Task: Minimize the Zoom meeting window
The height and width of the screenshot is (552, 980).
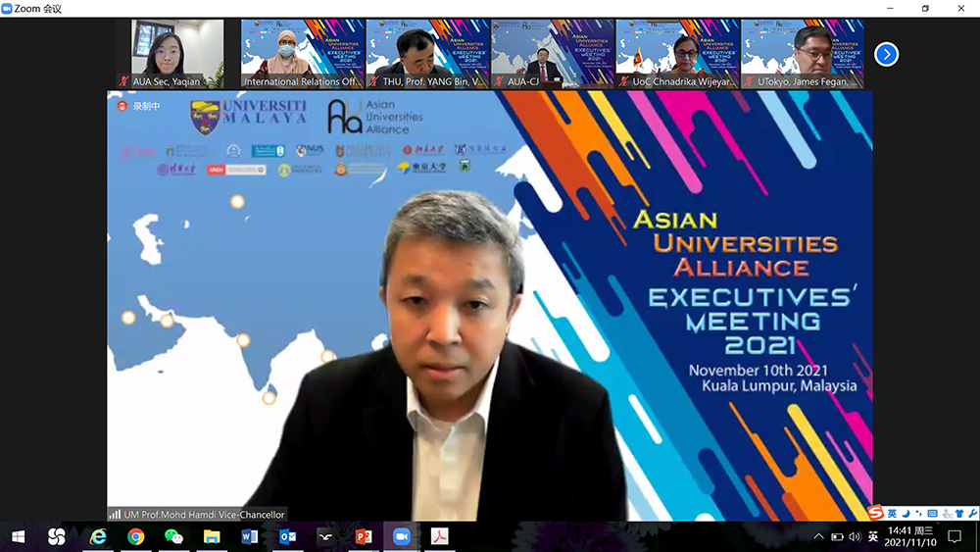Action: click(890, 8)
